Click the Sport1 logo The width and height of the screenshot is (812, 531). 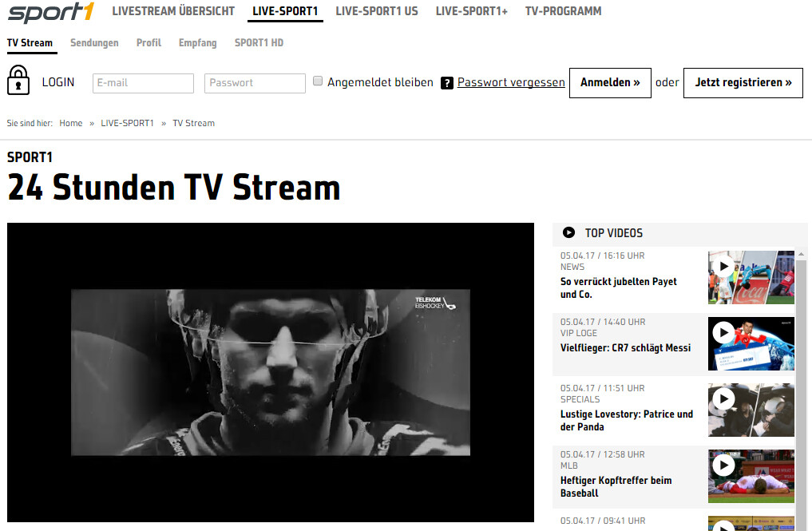pos(51,13)
